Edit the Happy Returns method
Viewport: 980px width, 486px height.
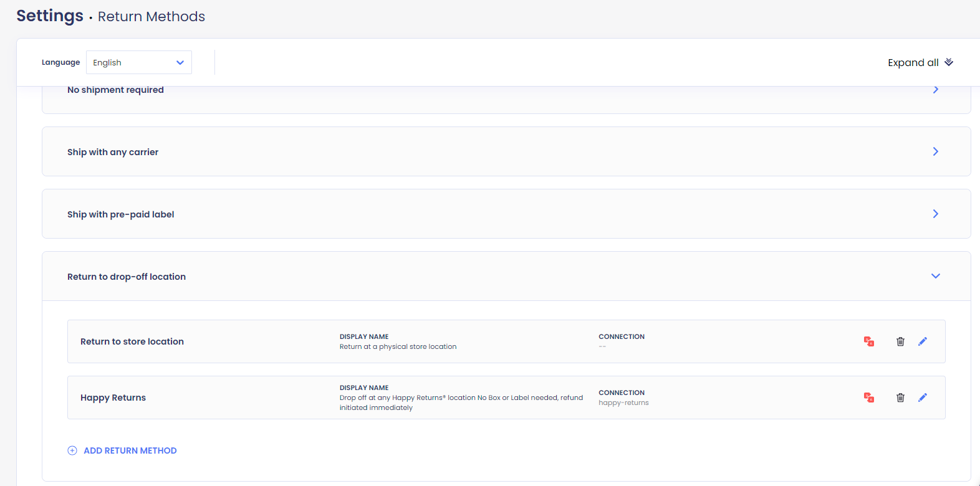(x=923, y=398)
